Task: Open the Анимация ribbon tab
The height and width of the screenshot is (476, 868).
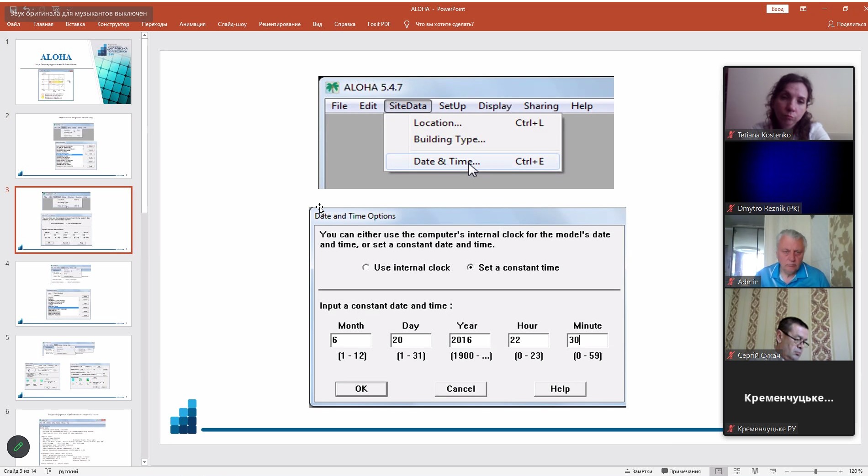Action: (192, 24)
